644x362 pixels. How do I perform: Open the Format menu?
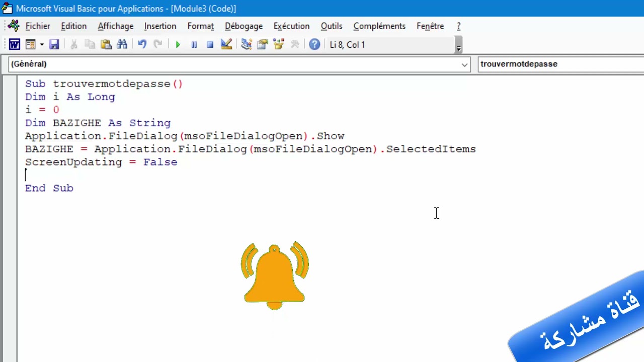[201, 26]
